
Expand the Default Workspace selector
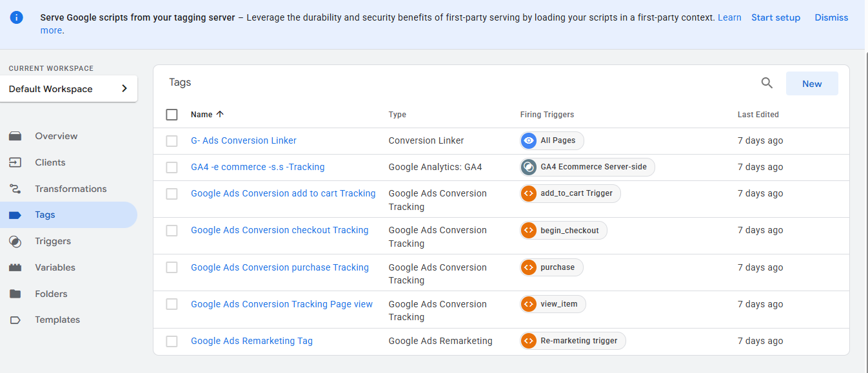(69, 89)
